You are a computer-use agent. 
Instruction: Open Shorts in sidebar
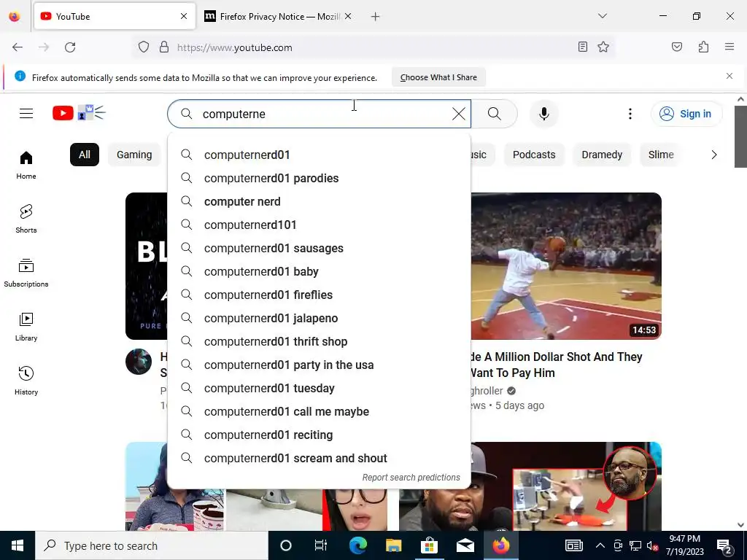click(26, 219)
